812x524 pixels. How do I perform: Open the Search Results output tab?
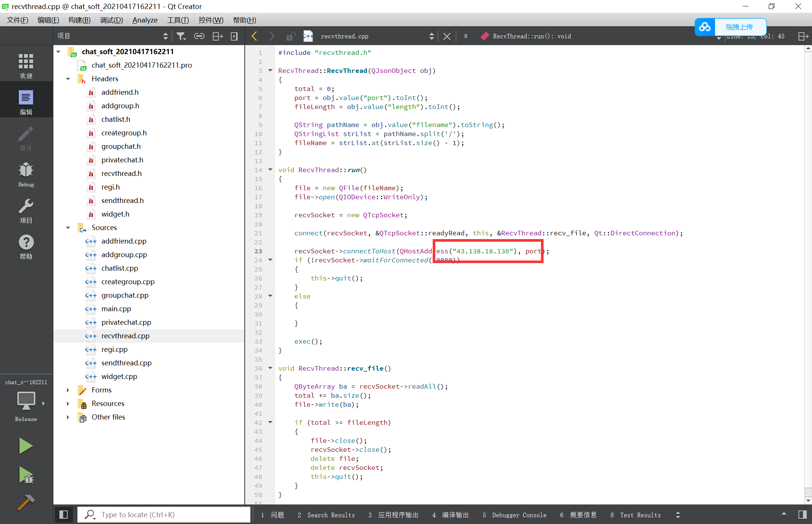tap(326, 515)
